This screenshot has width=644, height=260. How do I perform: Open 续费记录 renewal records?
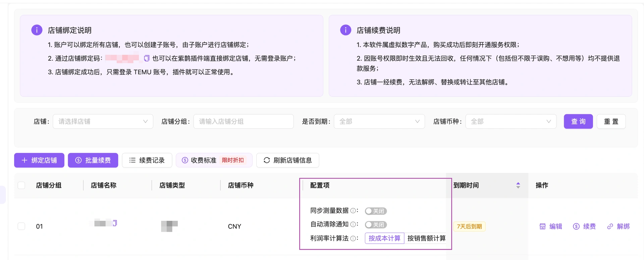(x=147, y=160)
